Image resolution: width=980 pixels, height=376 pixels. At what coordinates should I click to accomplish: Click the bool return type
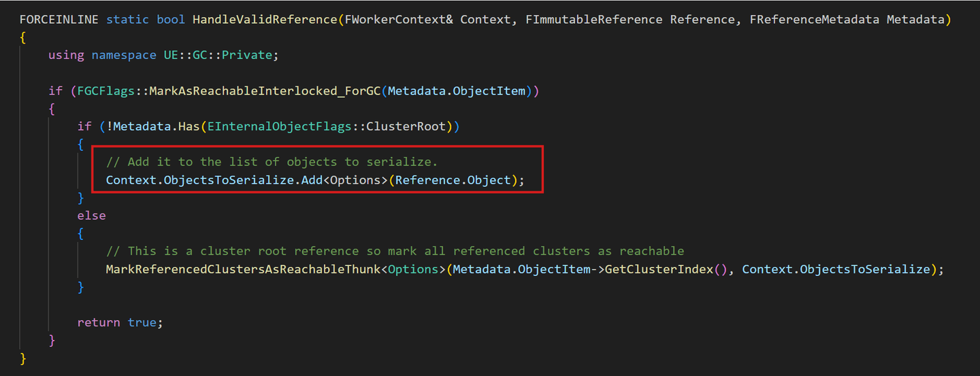pyautogui.click(x=171, y=20)
